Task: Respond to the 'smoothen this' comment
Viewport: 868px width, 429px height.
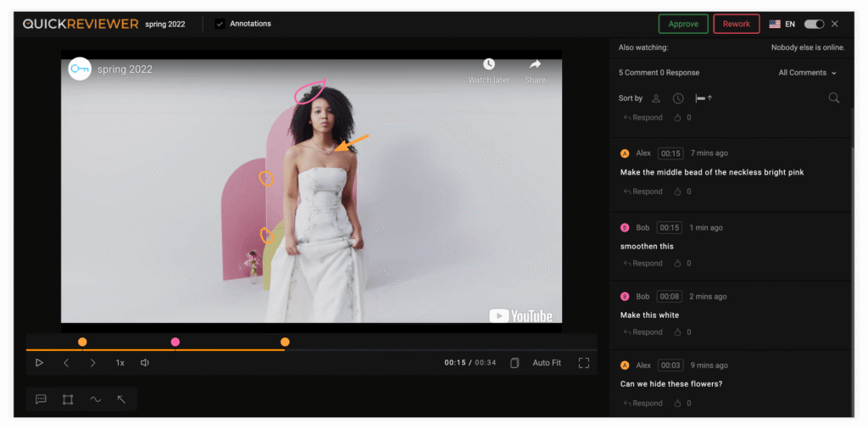Action: coord(643,264)
